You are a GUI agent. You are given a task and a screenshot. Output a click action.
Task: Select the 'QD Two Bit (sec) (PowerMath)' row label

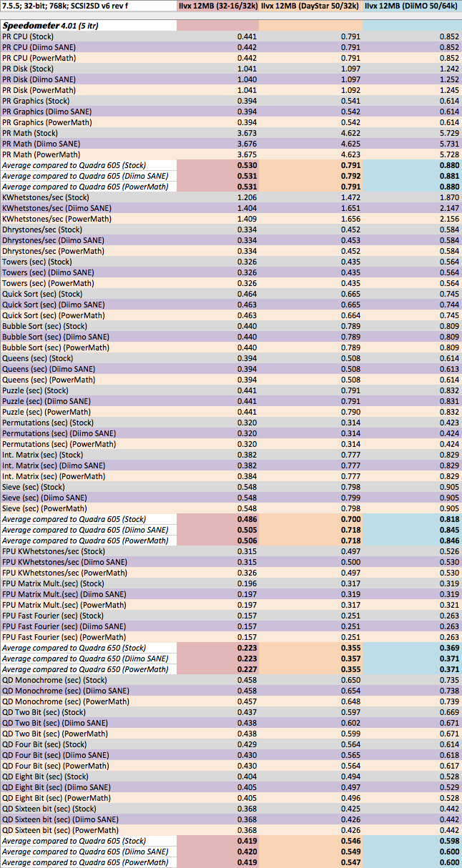point(55,734)
